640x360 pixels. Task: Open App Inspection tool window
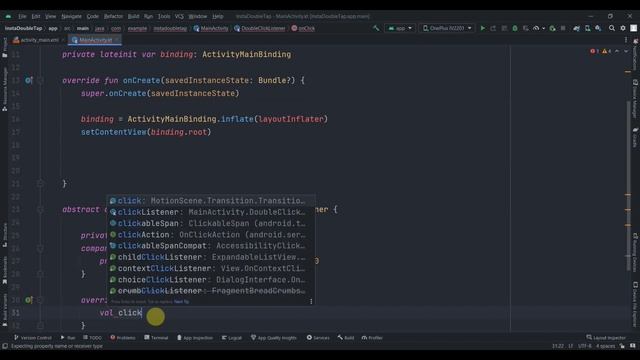(x=195, y=338)
